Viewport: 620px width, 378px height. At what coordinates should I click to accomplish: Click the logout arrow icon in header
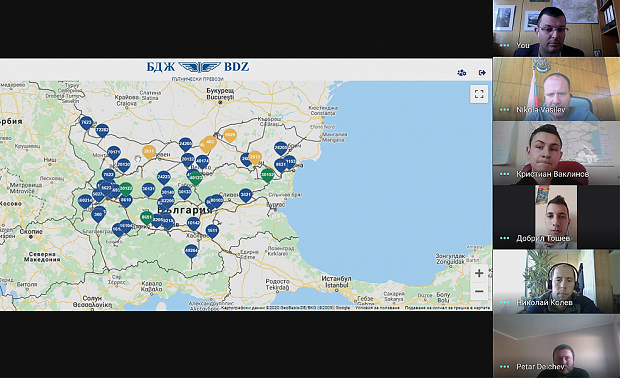coord(482,73)
